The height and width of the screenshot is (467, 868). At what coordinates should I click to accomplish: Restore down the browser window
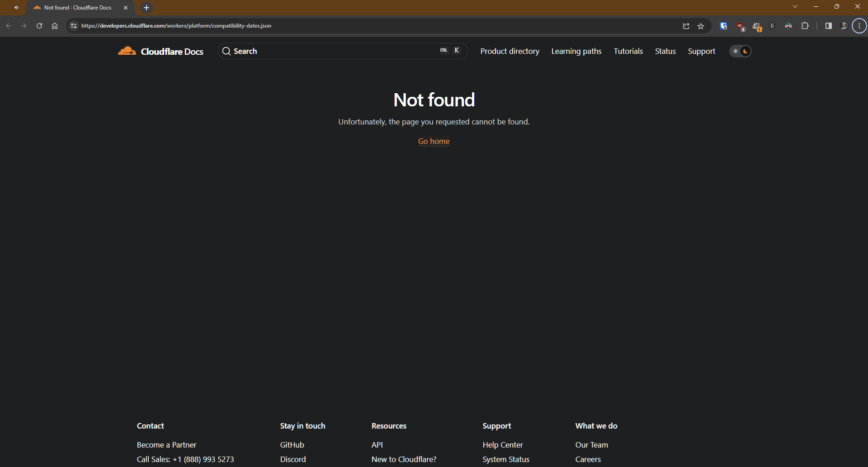pos(837,6)
